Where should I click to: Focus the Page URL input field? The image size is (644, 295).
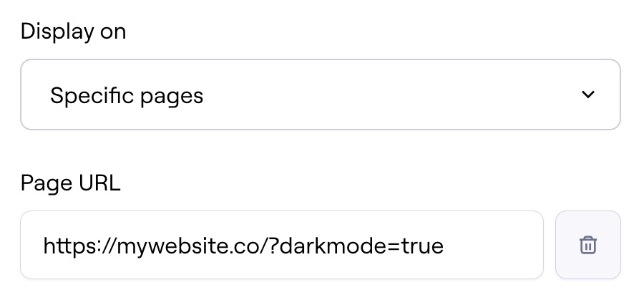[x=281, y=245]
